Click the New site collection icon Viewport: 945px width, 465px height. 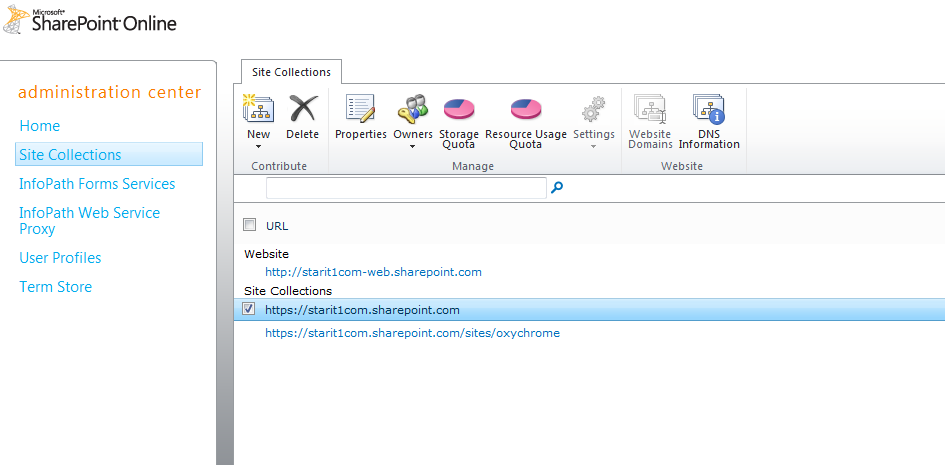coord(258,109)
